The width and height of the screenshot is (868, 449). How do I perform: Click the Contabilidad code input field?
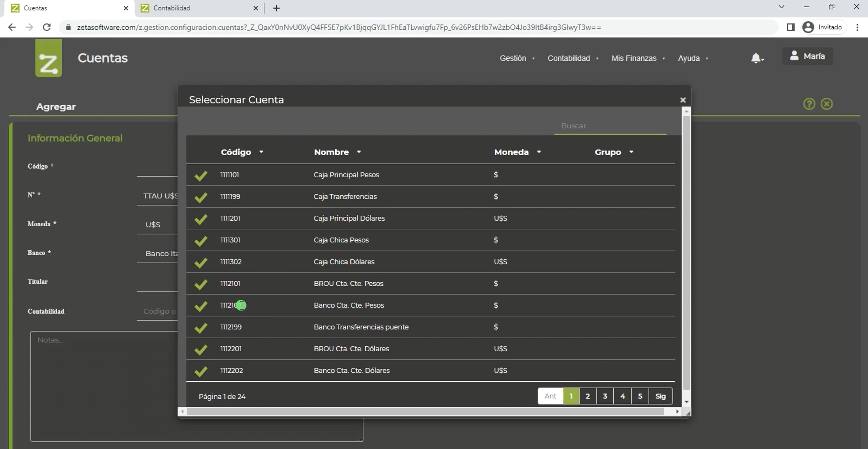[x=158, y=311]
